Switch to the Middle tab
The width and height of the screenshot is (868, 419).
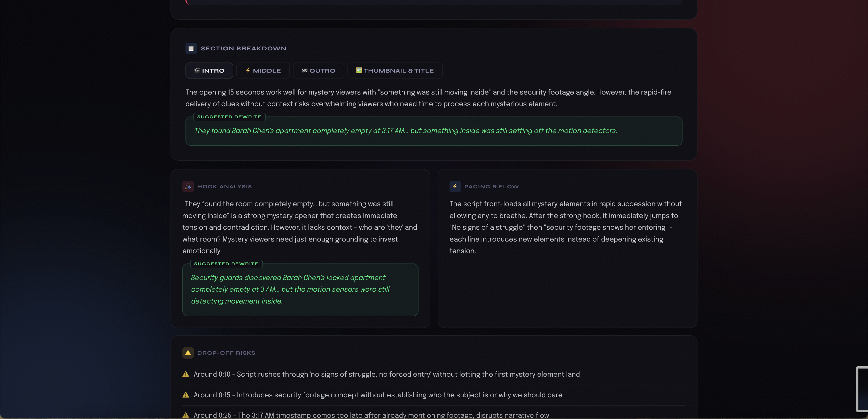coord(263,71)
